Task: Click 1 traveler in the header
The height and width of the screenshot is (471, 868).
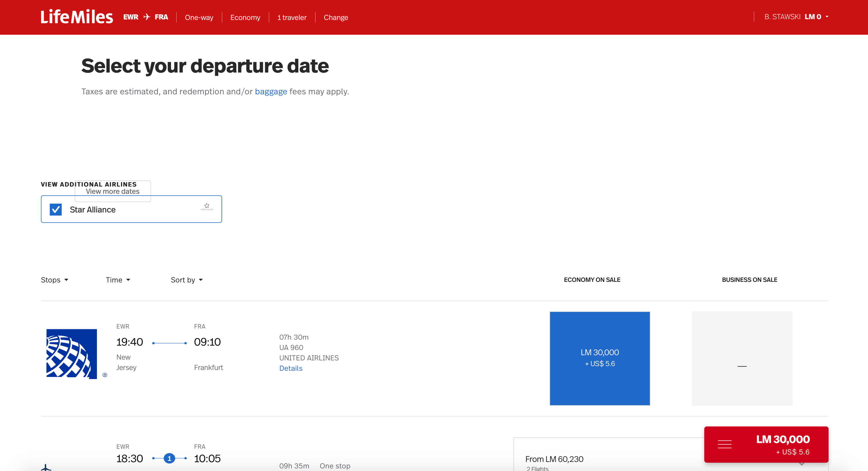Action: pyautogui.click(x=292, y=17)
